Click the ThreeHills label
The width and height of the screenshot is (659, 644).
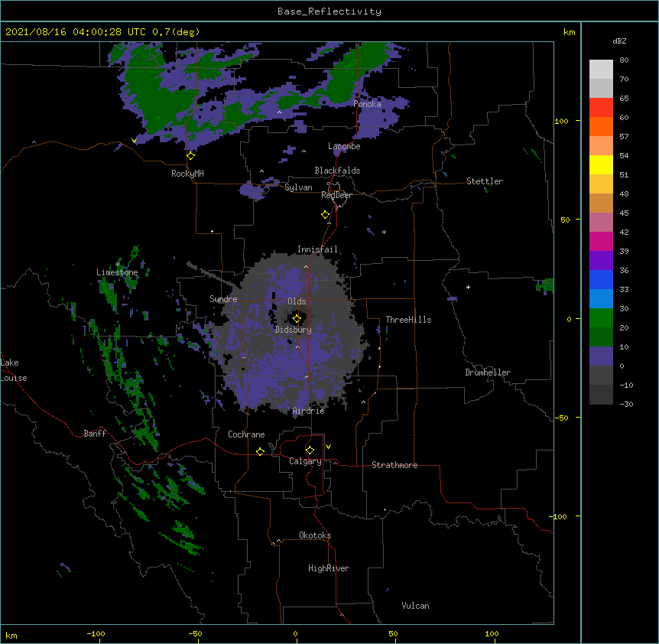(x=408, y=320)
